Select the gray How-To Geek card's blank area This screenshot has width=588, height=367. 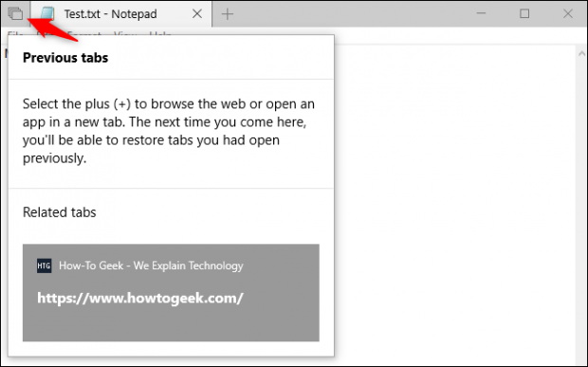[171, 324]
